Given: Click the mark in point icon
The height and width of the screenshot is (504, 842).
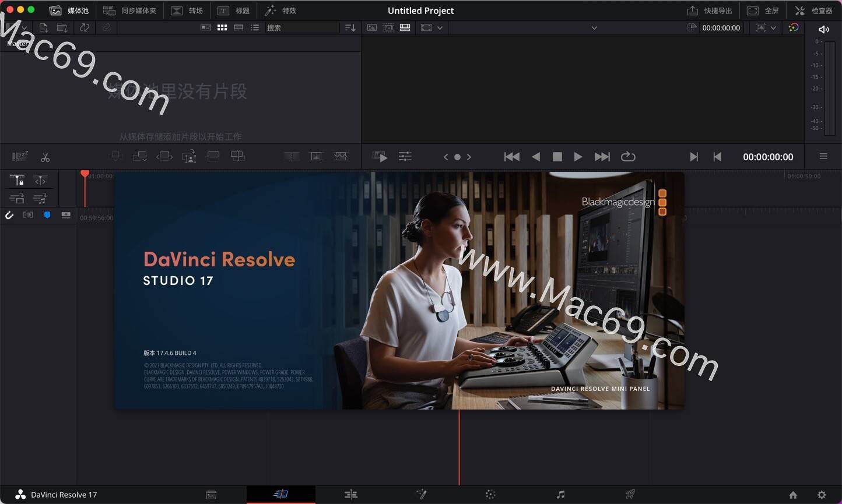Looking at the screenshot, I should (x=694, y=157).
